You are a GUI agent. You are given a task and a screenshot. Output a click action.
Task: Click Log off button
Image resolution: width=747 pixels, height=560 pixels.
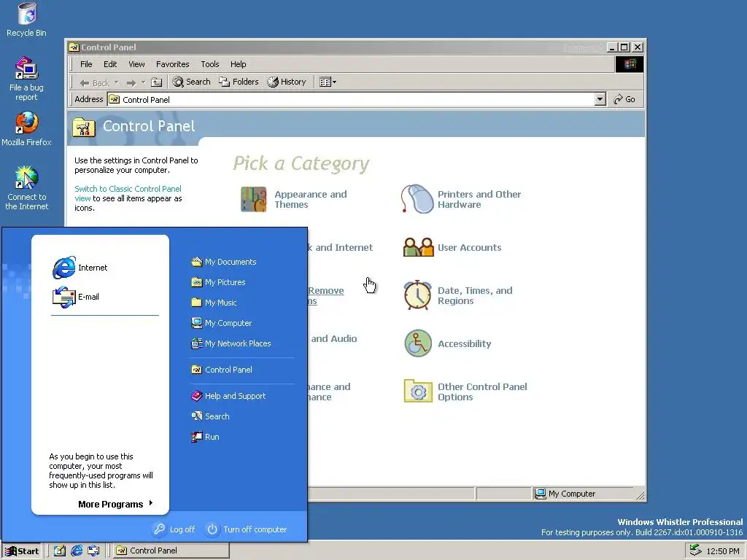click(x=174, y=529)
